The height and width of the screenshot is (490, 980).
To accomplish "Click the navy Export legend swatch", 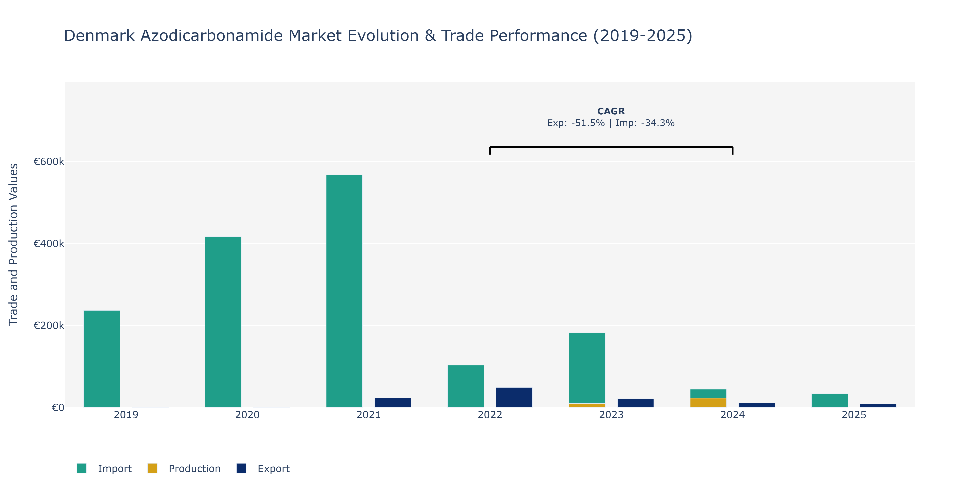I will click(x=241, y=468).
